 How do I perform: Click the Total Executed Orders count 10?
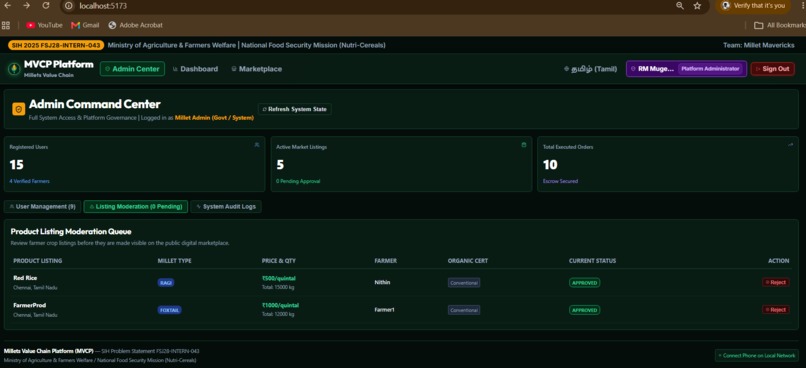551,164
